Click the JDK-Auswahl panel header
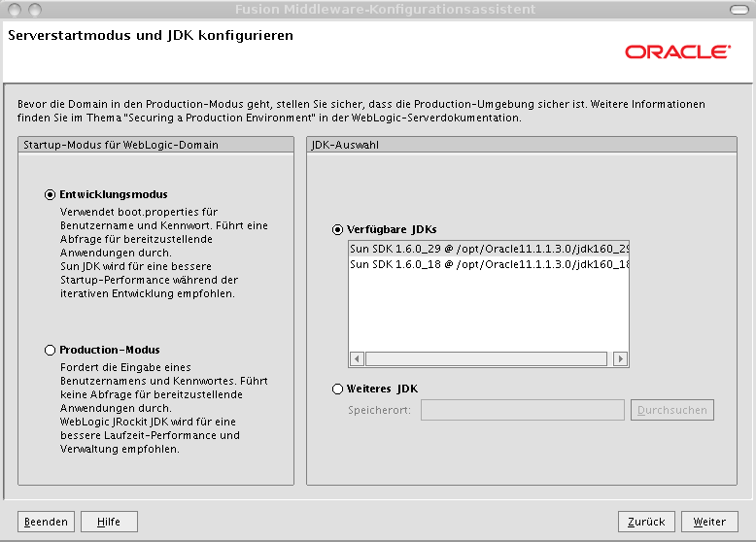 pos(522,145)
